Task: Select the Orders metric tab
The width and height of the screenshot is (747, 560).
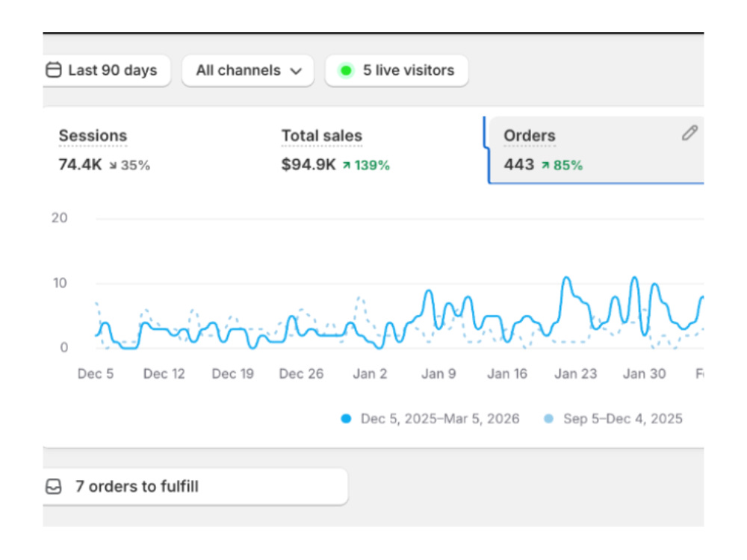Action: [595, 150]
